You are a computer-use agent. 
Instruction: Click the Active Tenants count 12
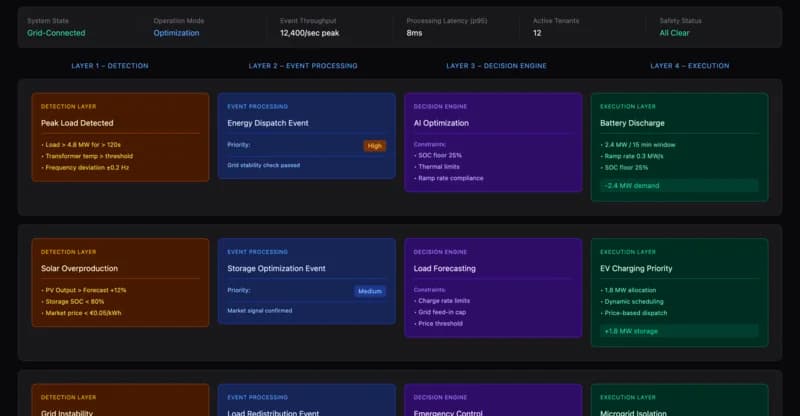pos(537,33)
